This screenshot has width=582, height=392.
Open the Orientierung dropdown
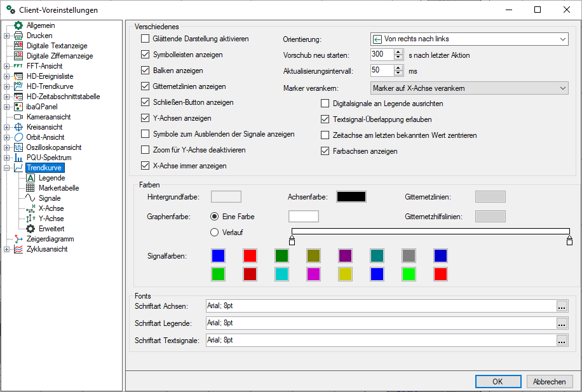click(469, 39)
